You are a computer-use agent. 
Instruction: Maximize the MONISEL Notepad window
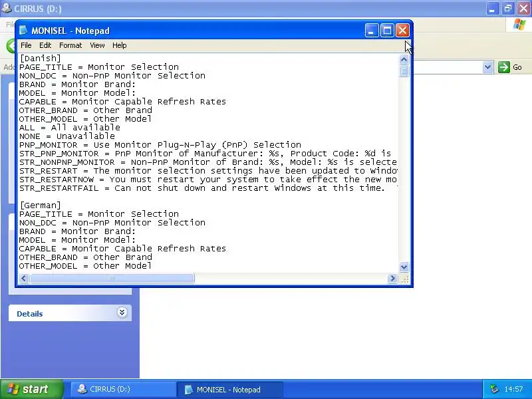(x=387, y=31)
